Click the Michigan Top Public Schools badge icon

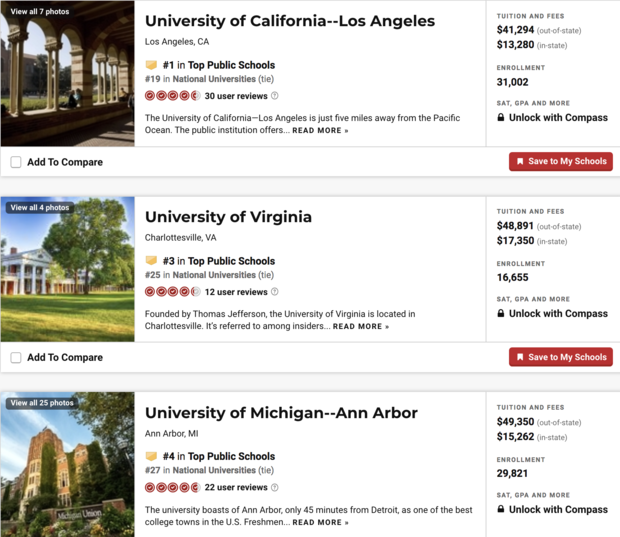point(152,457)
